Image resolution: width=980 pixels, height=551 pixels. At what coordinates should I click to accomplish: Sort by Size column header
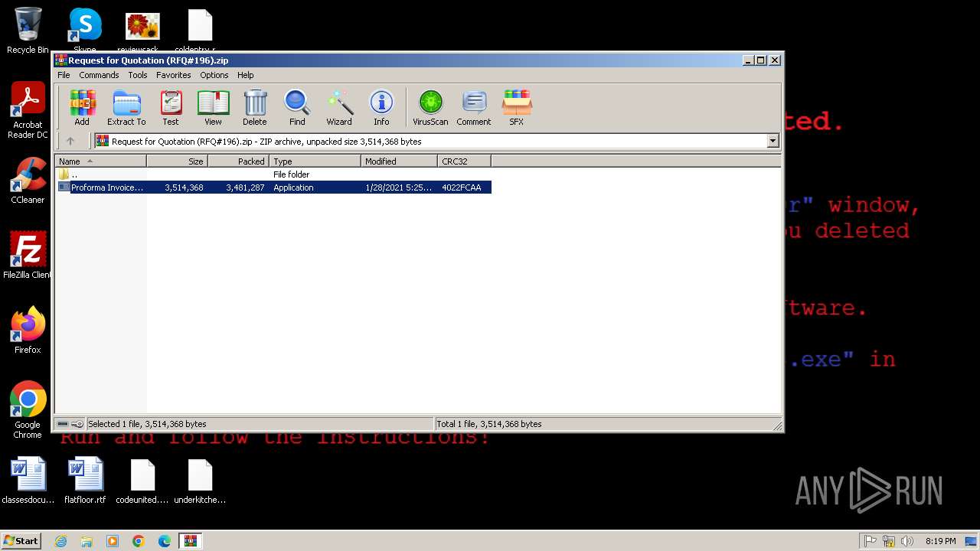(x=178, y=161)
